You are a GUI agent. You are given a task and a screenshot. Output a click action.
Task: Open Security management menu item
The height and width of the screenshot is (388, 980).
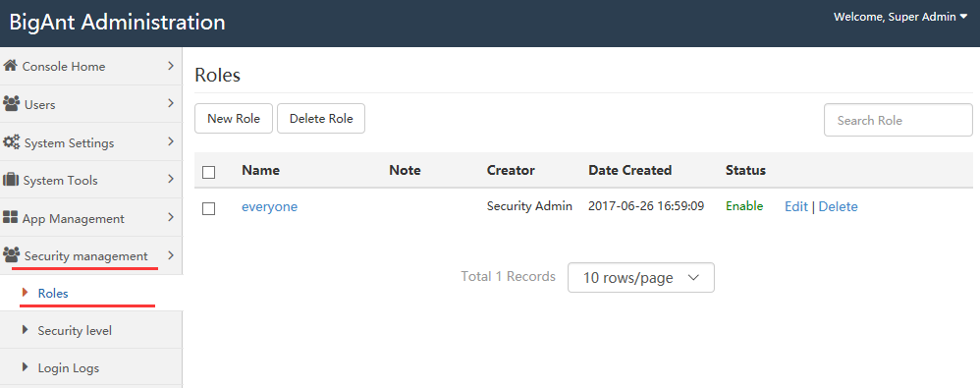[x=91, y=255]
